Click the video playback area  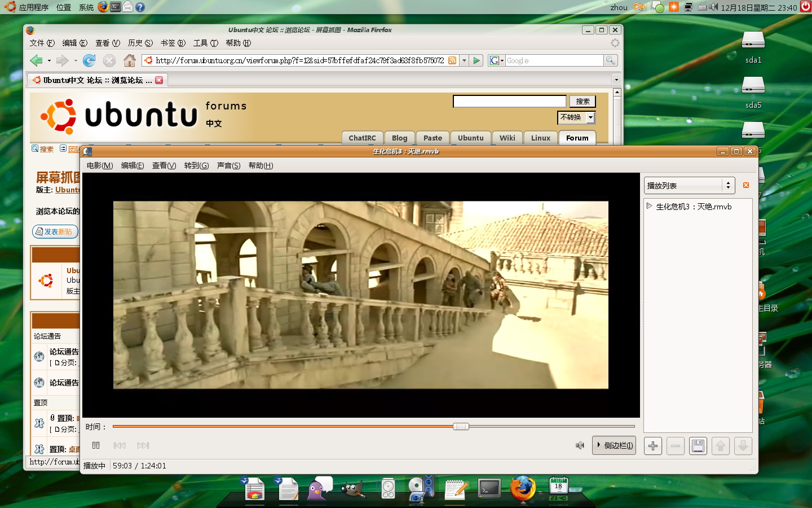point(361,295)
